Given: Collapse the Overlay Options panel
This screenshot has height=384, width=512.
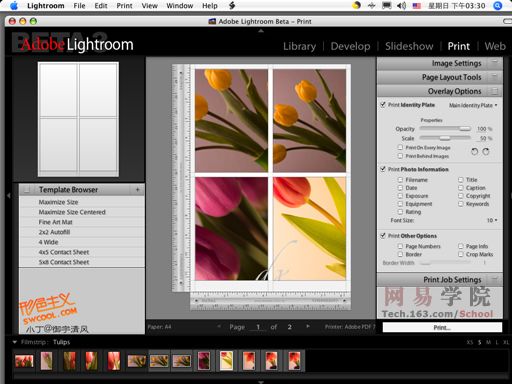Looking at the screenshot, I should [440, 91].
